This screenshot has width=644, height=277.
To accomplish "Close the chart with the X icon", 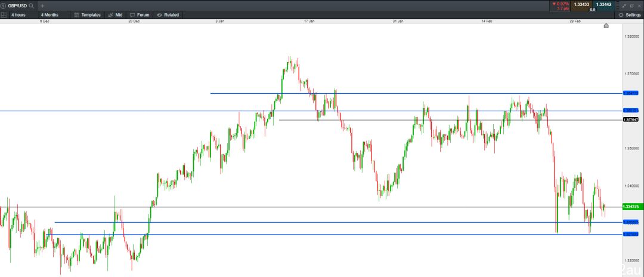I will click(639, 6).
